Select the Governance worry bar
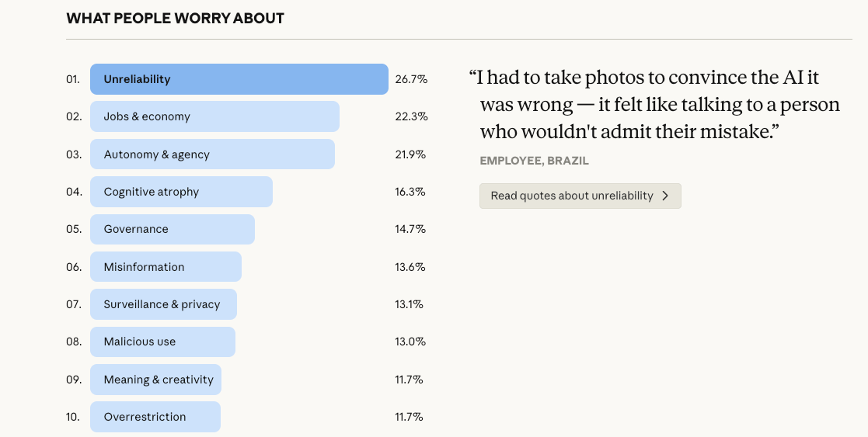 tap(172, 229)
